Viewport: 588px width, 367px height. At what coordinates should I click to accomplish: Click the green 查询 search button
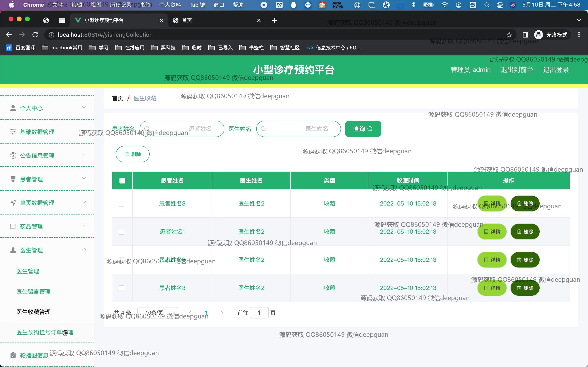point(363,129)
